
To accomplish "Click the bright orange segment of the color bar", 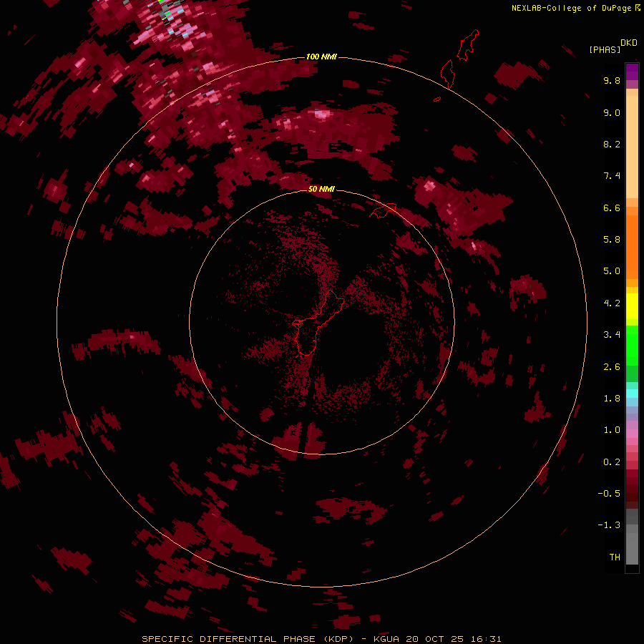I will tap(632, 248).
